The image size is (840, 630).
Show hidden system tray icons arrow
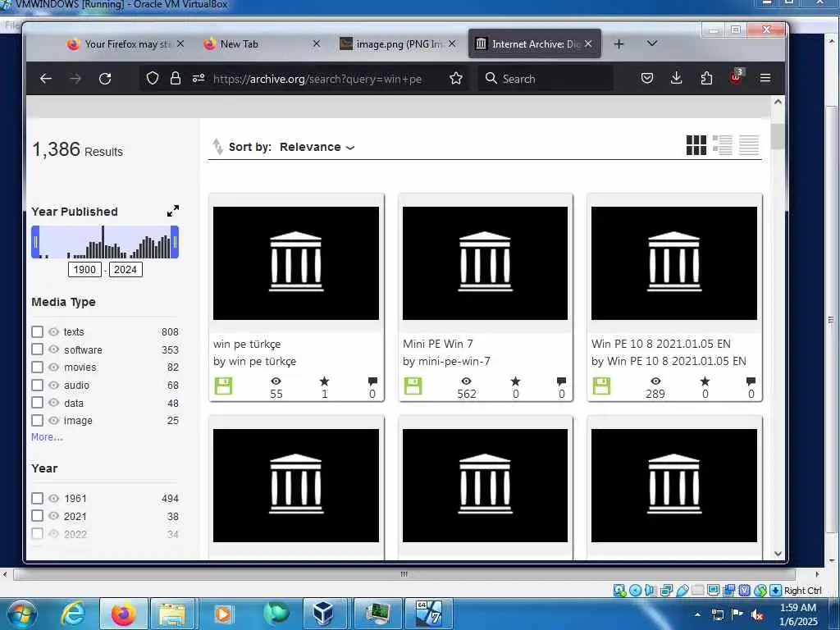tap(697, 614)
